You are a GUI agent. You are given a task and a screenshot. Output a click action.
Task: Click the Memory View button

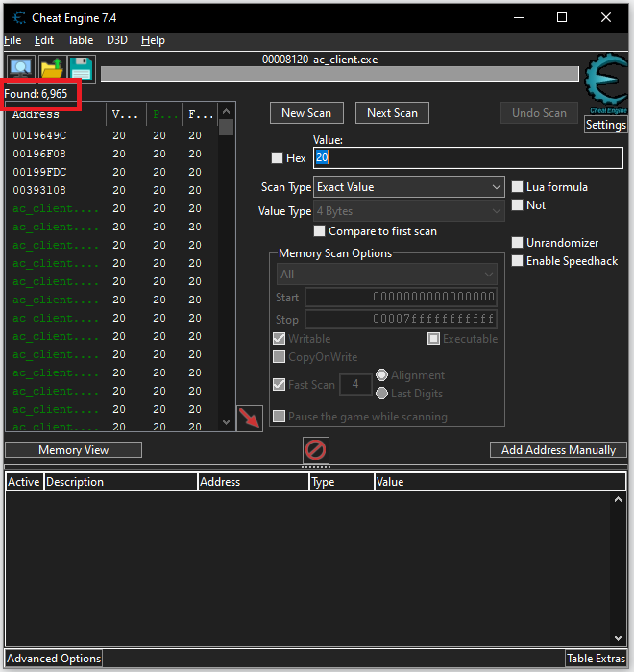(x=73, y=450)
